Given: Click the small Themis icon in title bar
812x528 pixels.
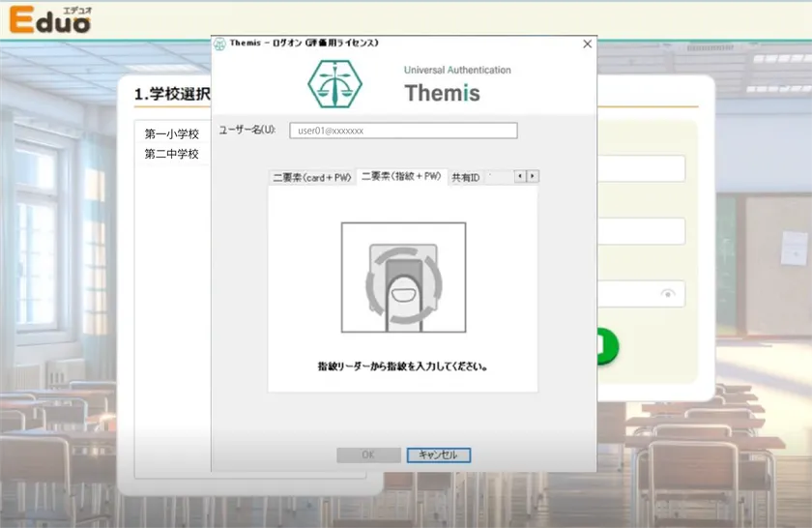Looking at the screenshot, I should coord(220,44).
